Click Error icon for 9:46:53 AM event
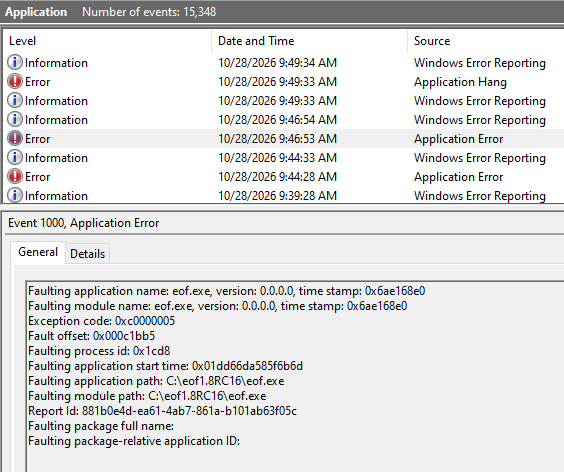 pyautogui.click(x=15, y=139)
